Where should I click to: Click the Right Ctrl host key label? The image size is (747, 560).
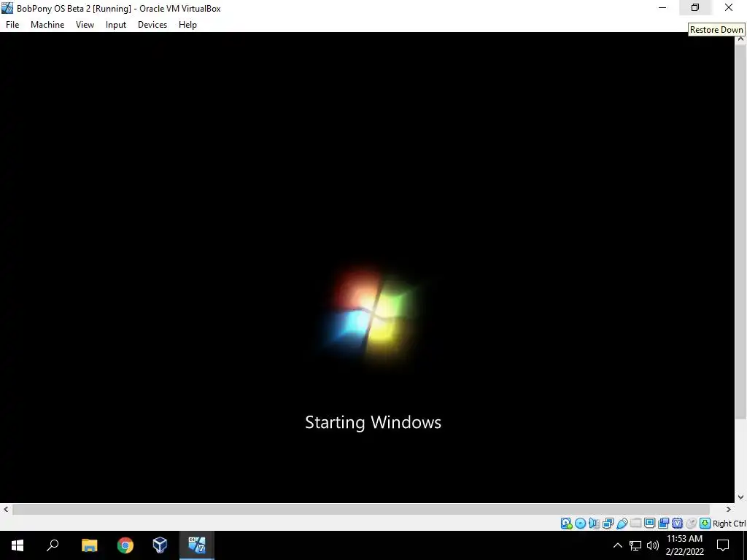point(729,524)
